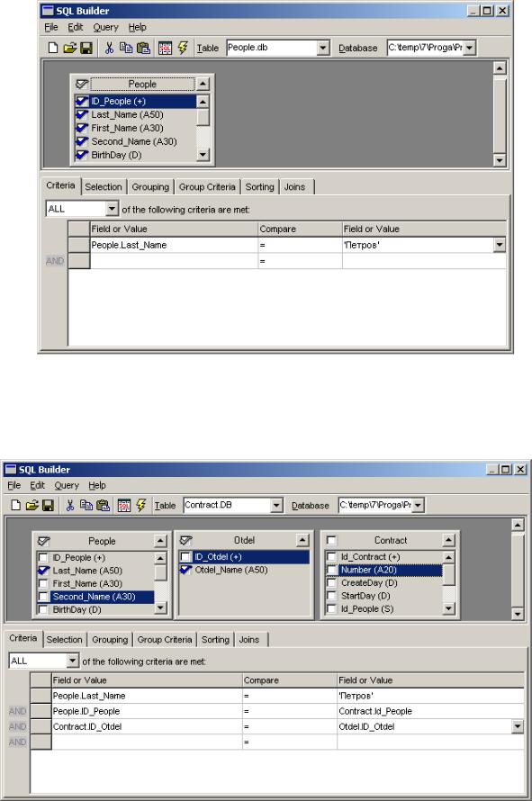Click Cut scissors icon in top SQL Builder

[109, 48]
